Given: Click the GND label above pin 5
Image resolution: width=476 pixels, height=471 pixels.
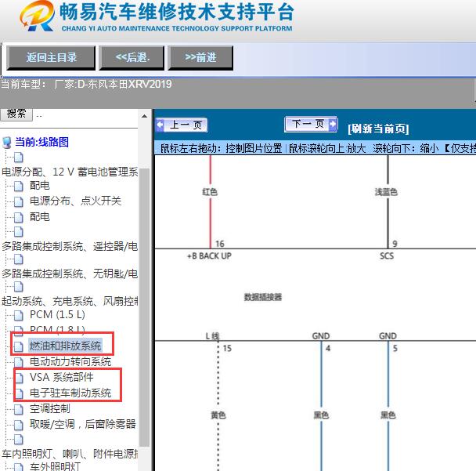Looking at the screenshot, I should tap(388, 335).
